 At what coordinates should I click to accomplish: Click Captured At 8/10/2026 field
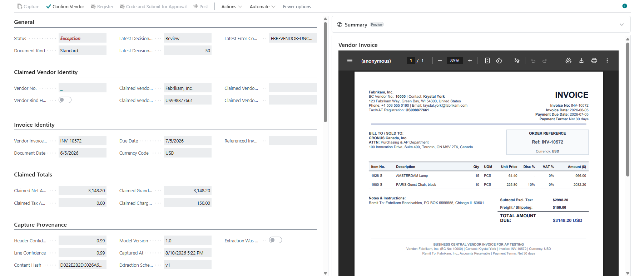(x=188, y=253)
